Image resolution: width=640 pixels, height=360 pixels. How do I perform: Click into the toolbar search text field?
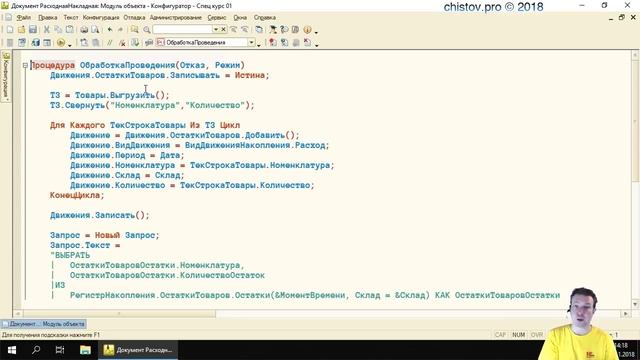pos(182,30)
